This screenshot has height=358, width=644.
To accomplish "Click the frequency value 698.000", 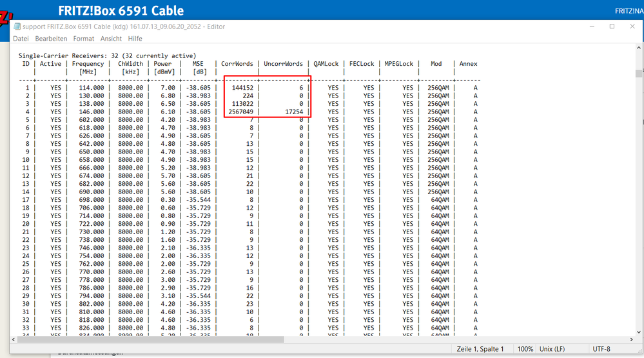I will click(x=92, y=200).
